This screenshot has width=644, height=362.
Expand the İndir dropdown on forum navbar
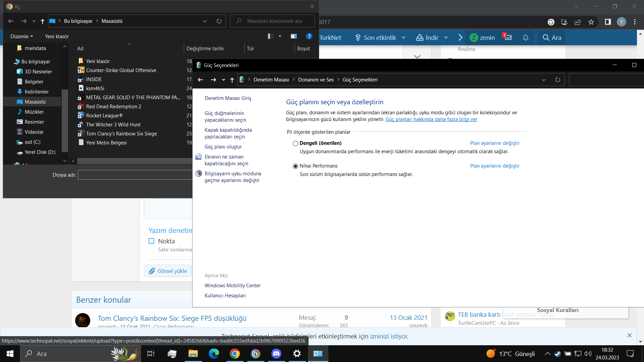(446, 38)
